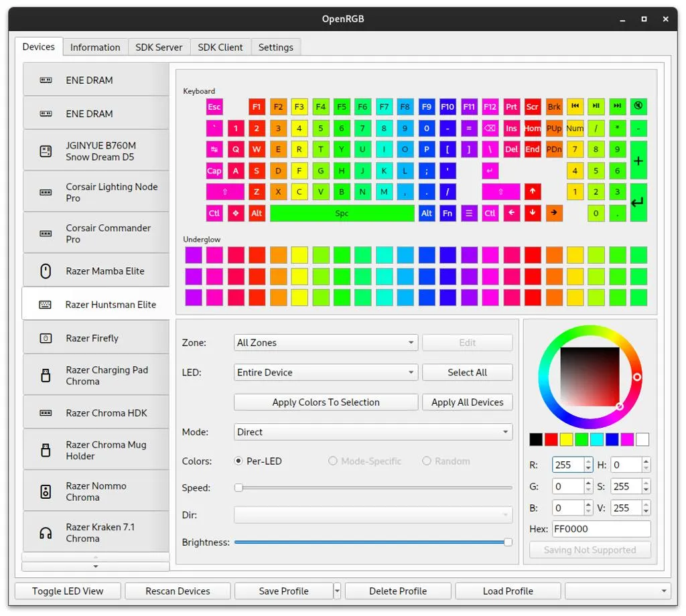Open the Zone dropdown showing All Zones

click(326, 343)
